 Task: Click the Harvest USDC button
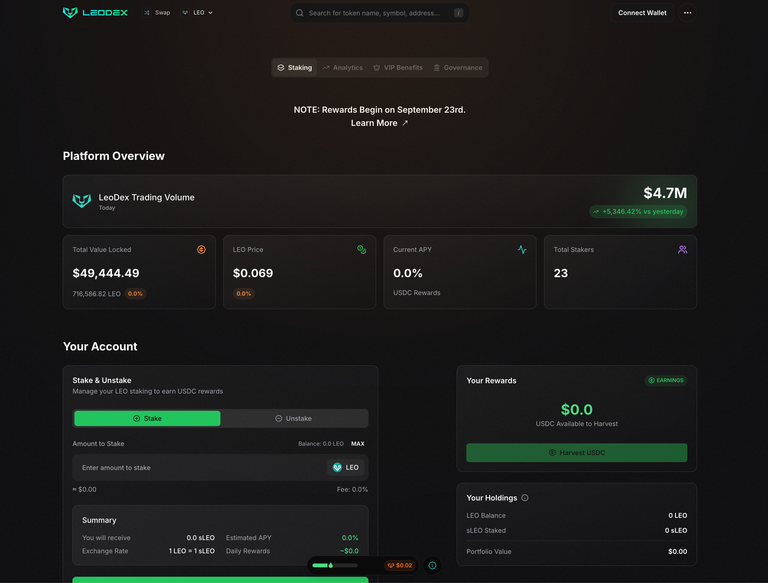576,453
